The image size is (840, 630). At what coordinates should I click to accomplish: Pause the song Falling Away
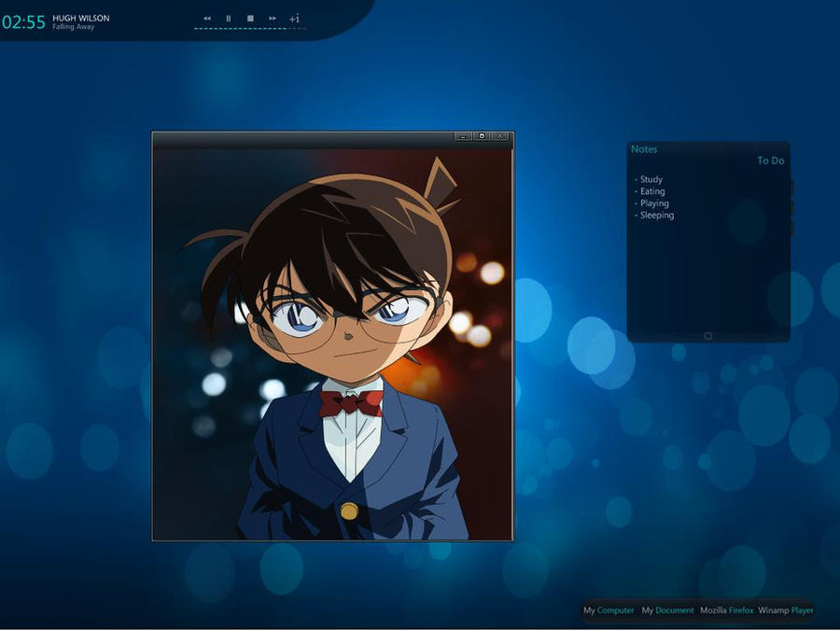pyautogui.click(x=229, y=19)
